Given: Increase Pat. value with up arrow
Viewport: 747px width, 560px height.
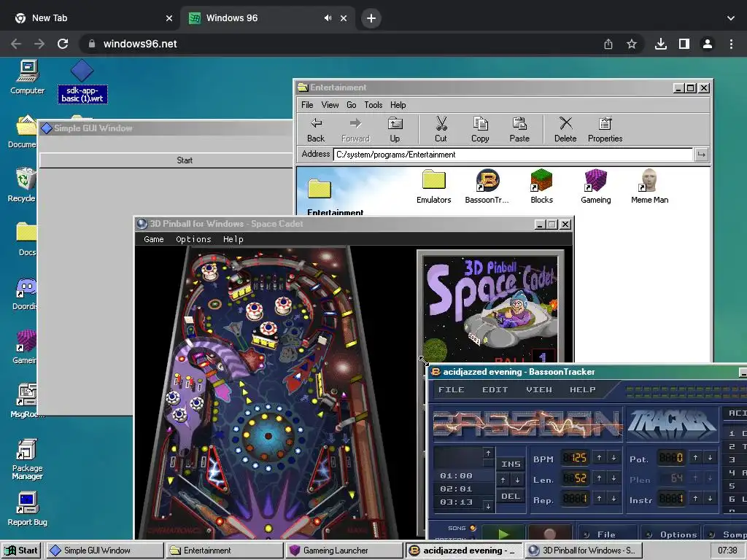Looking at the screenshot, I should point(695,458).
